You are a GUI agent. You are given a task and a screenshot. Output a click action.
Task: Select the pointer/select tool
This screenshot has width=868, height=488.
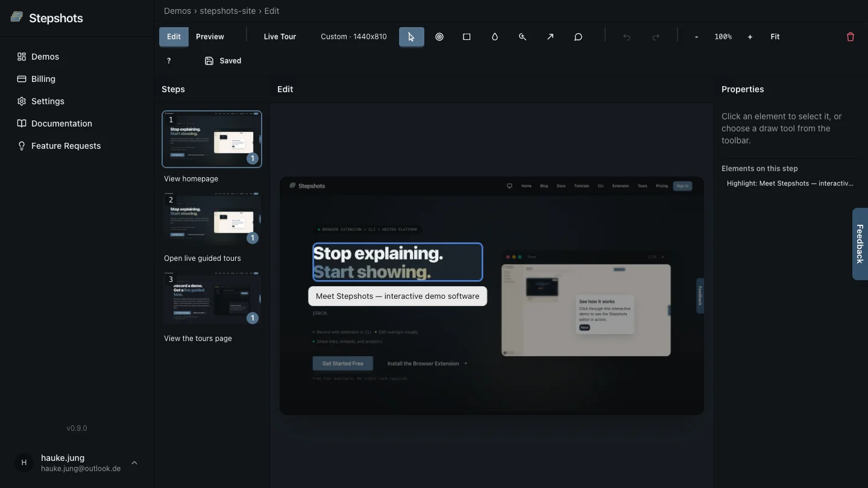tap(411, 37)
